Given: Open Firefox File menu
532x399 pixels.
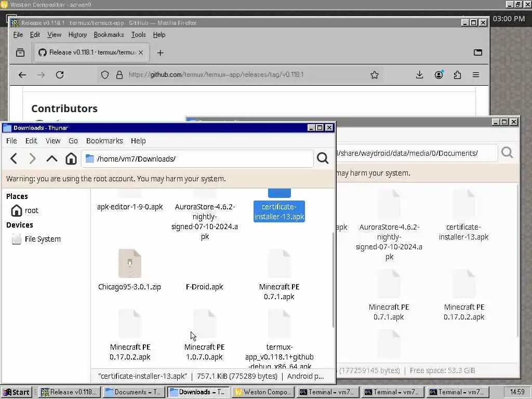Looking at the screenshot, I should (18, 35).
